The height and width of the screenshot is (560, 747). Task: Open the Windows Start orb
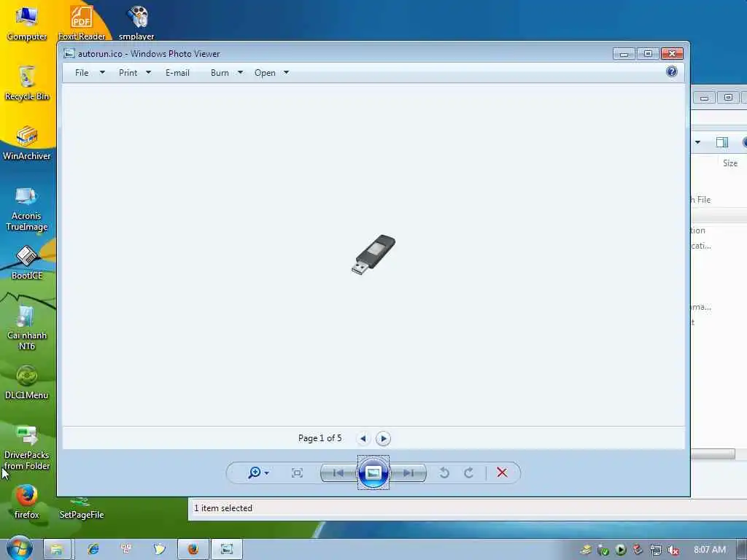pos(20,548)
